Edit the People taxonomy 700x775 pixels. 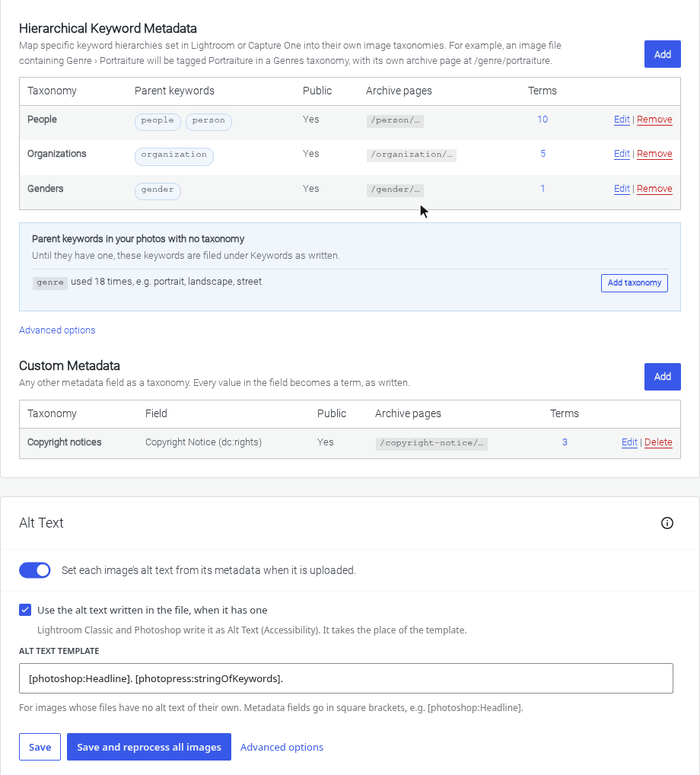(622, 120)
